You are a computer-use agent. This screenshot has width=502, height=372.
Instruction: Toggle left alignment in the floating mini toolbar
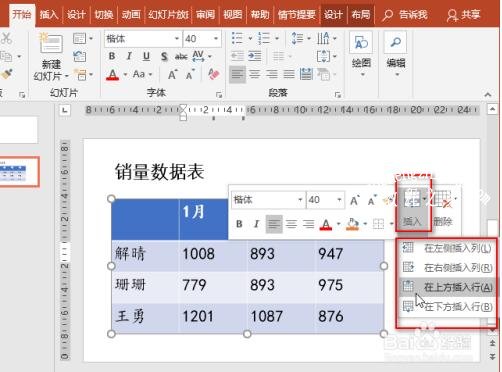[274, 224]
